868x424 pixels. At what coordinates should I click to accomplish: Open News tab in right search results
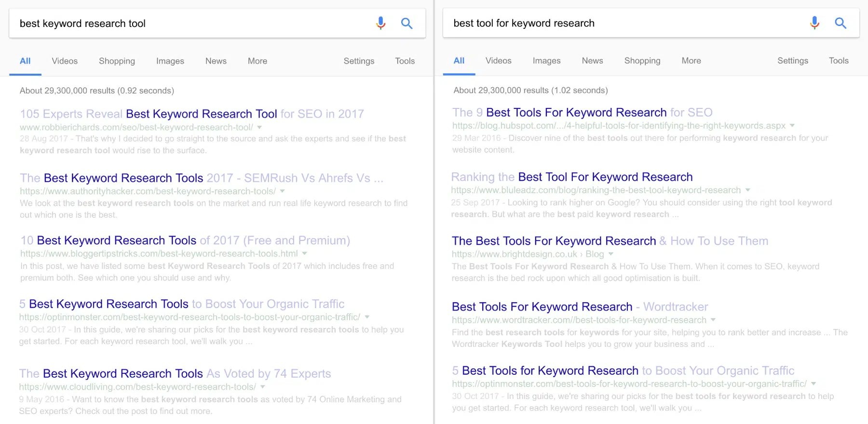click(592, 61)
